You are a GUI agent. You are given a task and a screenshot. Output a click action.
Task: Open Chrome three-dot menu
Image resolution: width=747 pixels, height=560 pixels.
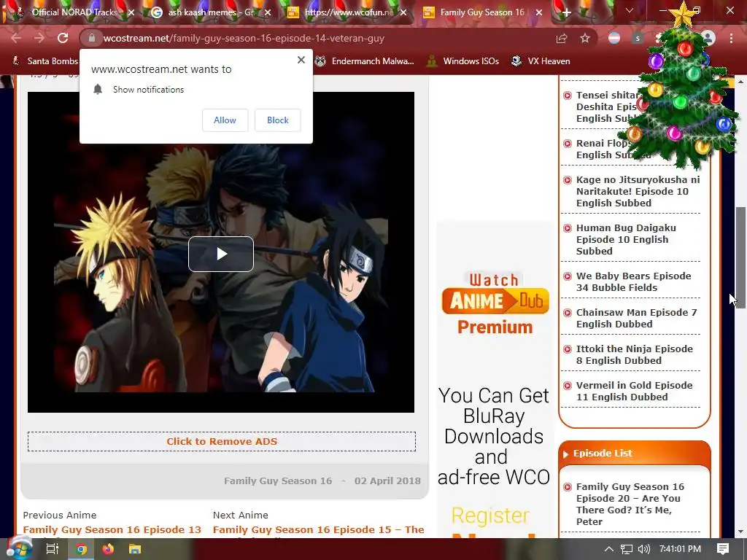coord(731,38)
